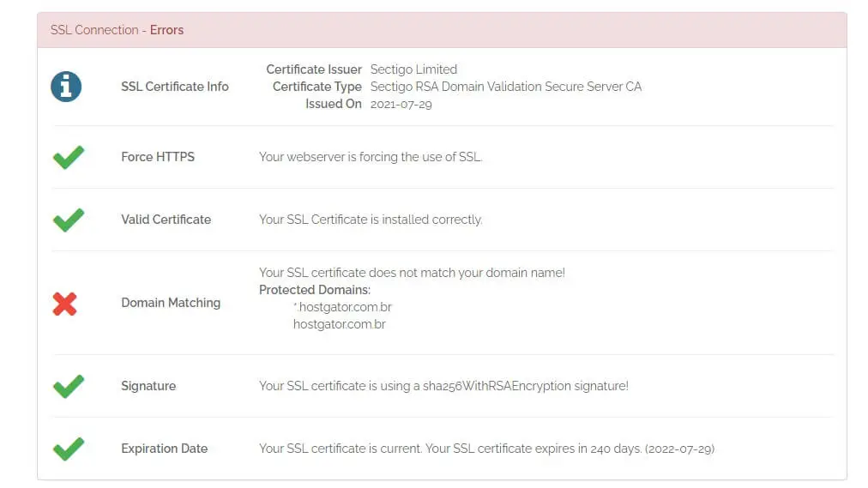Select the Domain Matching row label
868x488 pixels.
click(171, 303)
